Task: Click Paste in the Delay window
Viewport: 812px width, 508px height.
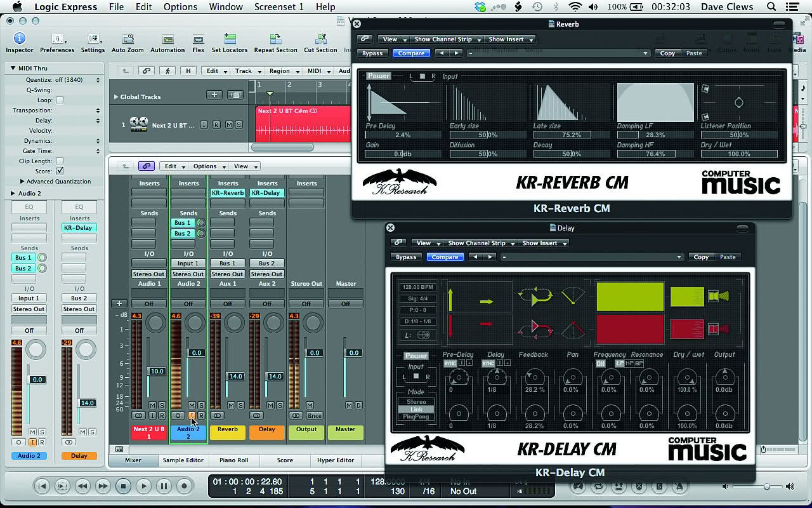Action: pos(728,257)
